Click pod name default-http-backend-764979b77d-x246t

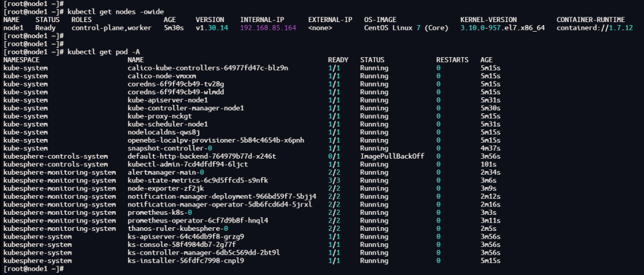tap(202, 156)
